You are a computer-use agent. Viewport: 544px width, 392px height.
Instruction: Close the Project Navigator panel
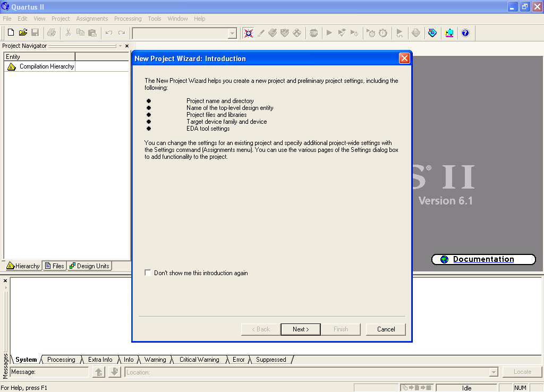(x=127, y=46)
